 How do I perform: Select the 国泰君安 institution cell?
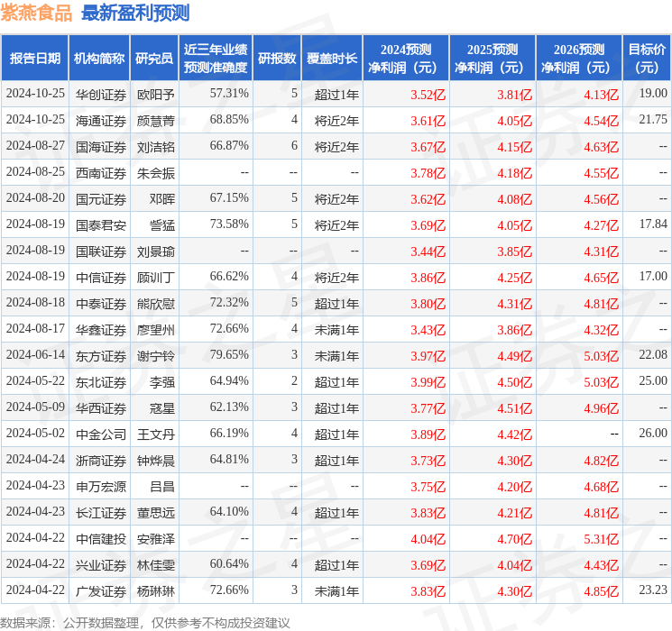click(101, 225)
